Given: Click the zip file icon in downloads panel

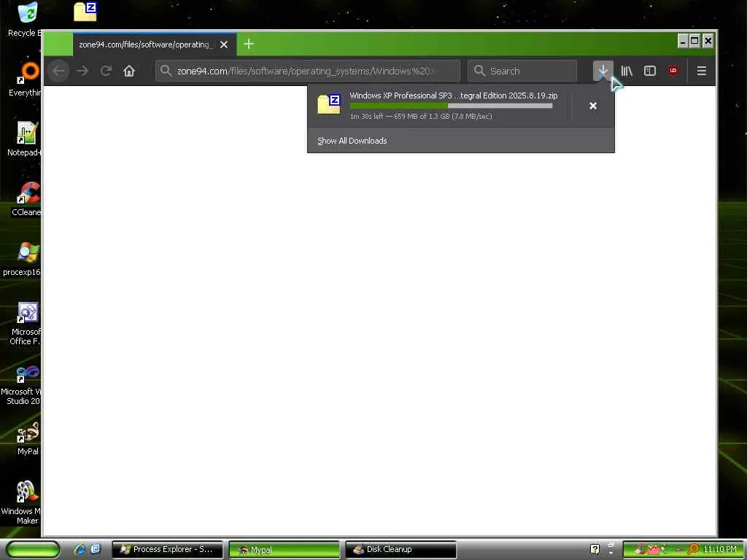Looking at the screenshot, I should coord(329,104).
